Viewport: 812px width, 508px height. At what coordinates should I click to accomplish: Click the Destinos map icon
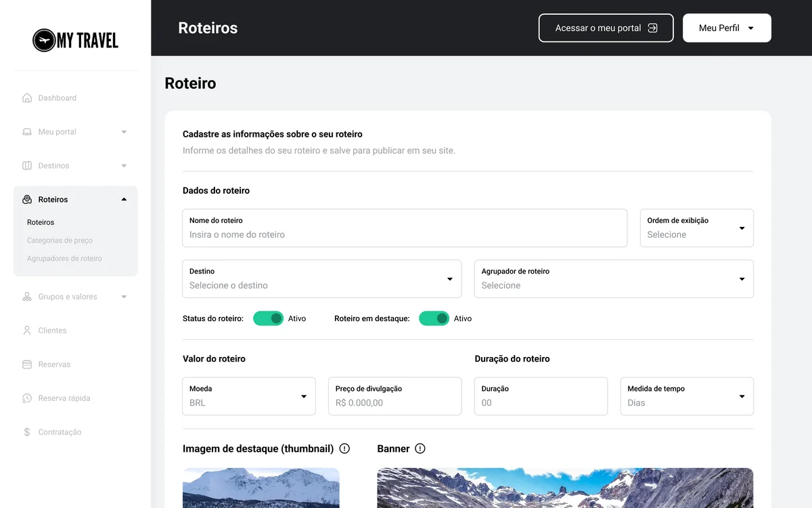[27, 165]
